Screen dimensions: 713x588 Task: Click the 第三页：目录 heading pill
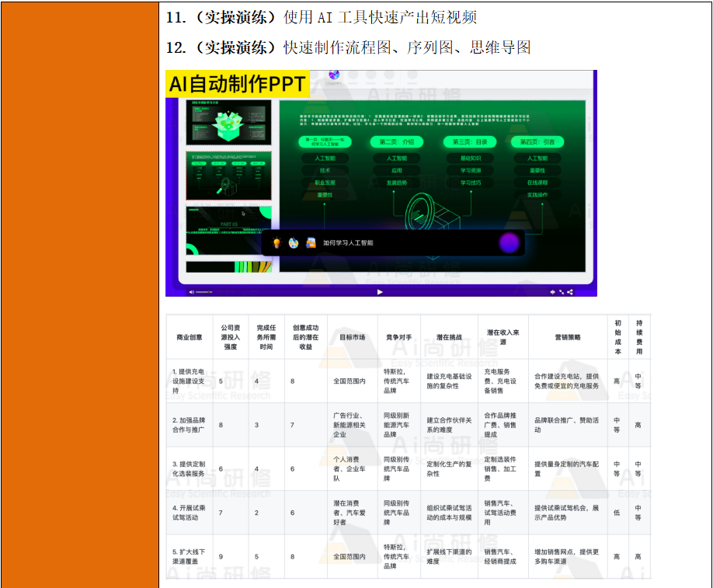(470, 142)
